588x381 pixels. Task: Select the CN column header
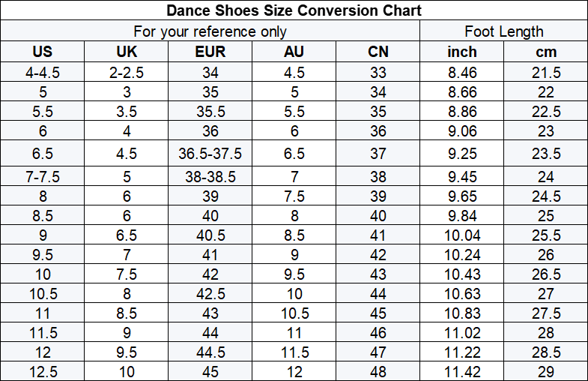[378, 52]
